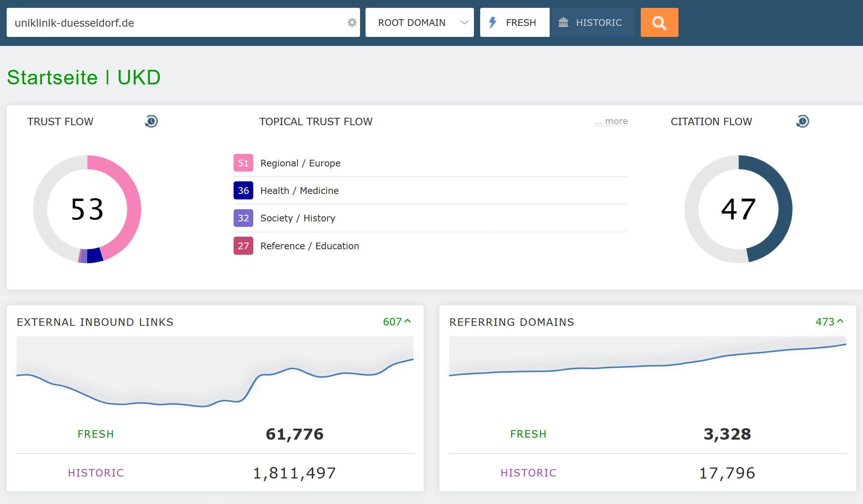863x504 pixels.
Task: Click FRESH label under External Inbound Links
Action: point(96,434)
